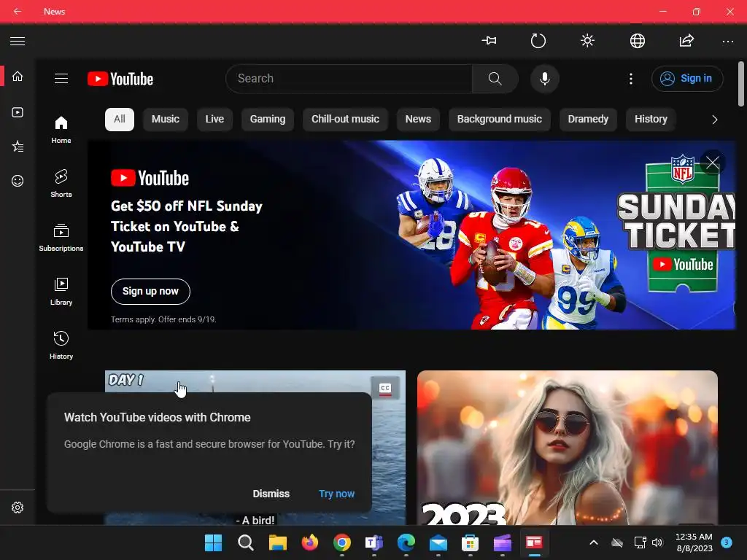Image resolution: width=747 pixels, height=560 pixels.
Task: Open the purple clapperboard app on taskbar
Action: click(502, 542)
